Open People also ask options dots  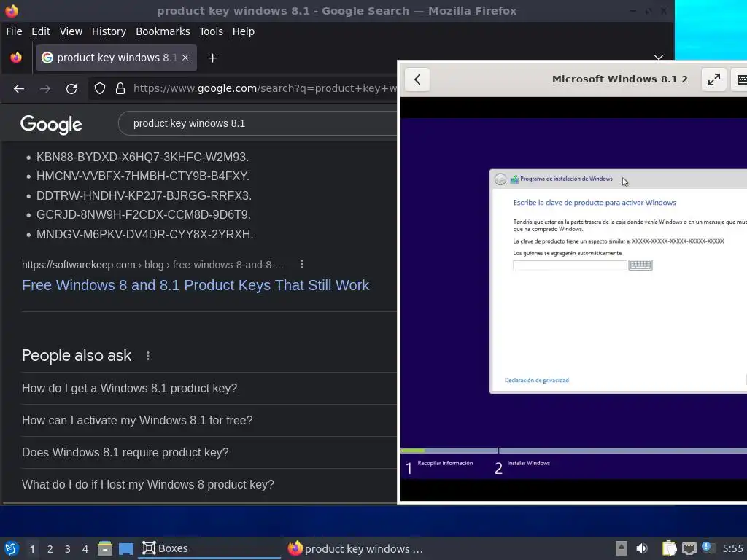pyautogui.click(x=148, y=356)
